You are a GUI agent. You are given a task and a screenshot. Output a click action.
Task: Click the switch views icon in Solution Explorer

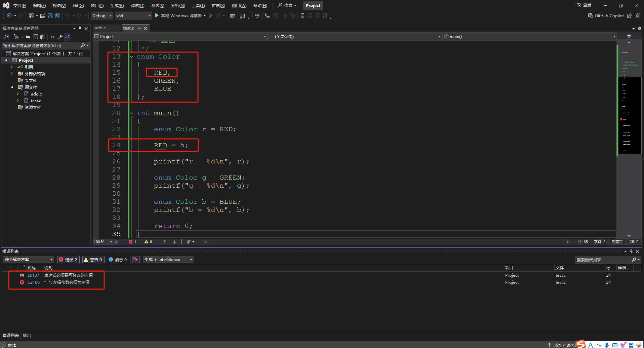(6, 37)
